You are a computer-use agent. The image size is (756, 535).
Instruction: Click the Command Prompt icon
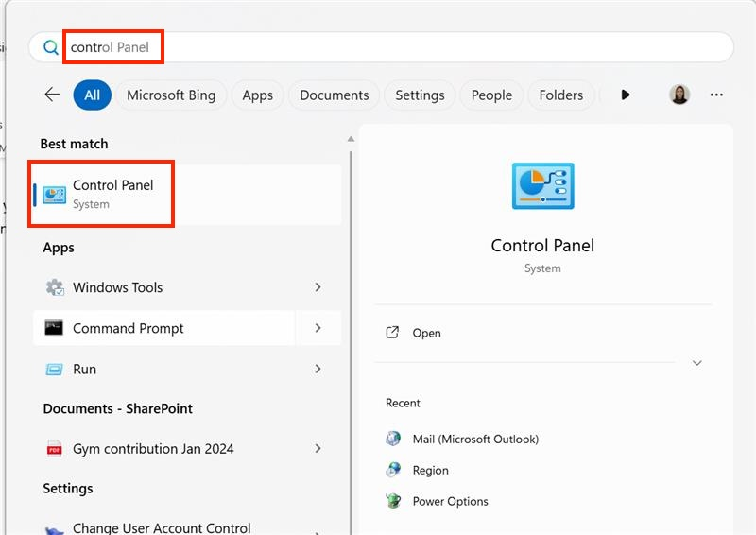[x=54, y=328]
